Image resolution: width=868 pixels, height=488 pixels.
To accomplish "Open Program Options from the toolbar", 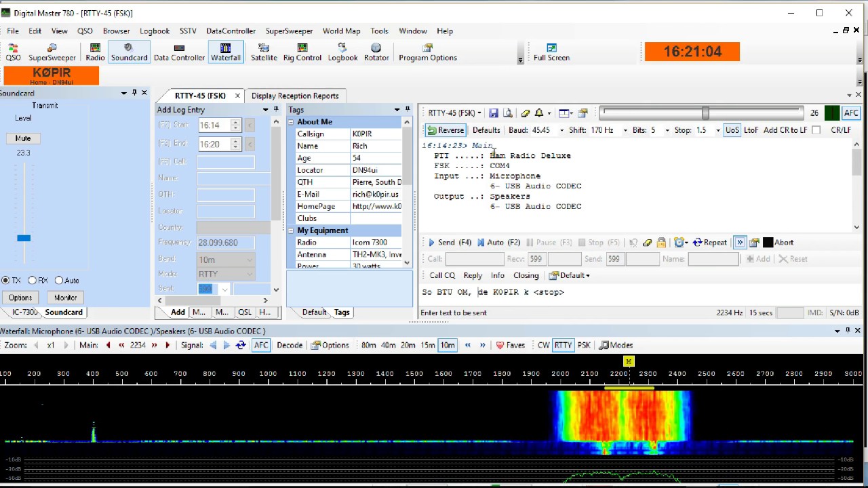I will point(428,52).
